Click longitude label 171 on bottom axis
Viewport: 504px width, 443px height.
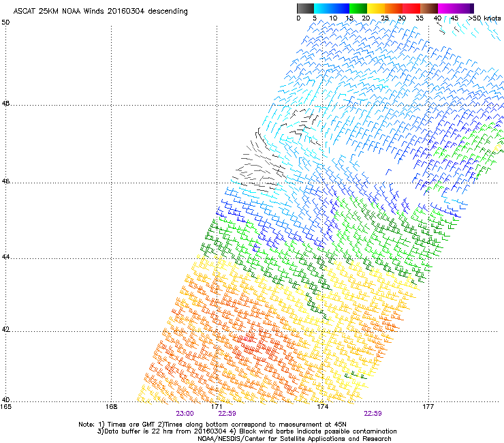click(217, 407)
